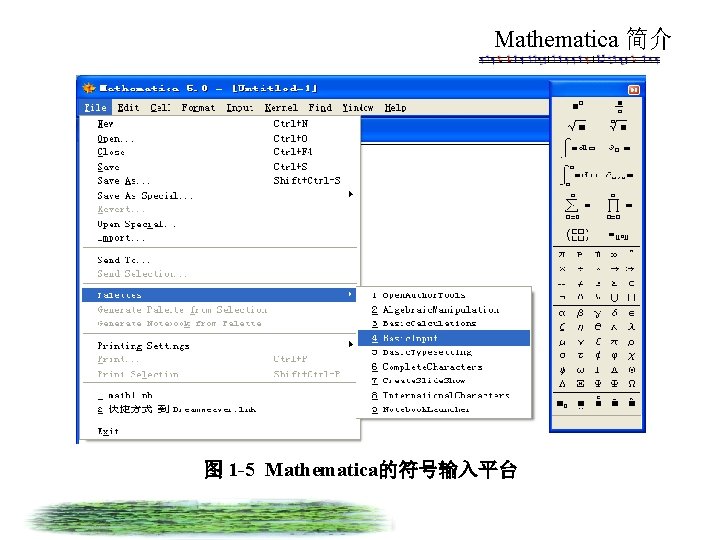
Task: Select 1 OpenAuthorTools palette
Action: tap(444, 295)
